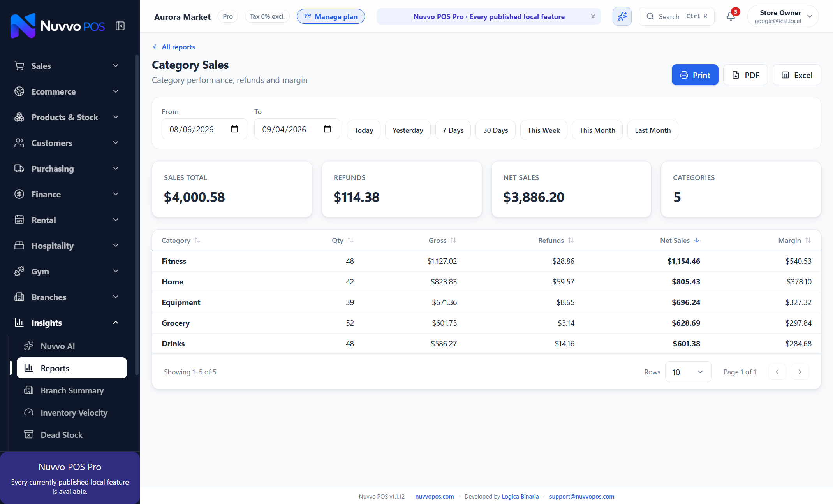Sort table by Margin column
833x504 pixels.
tap(794, 241)
